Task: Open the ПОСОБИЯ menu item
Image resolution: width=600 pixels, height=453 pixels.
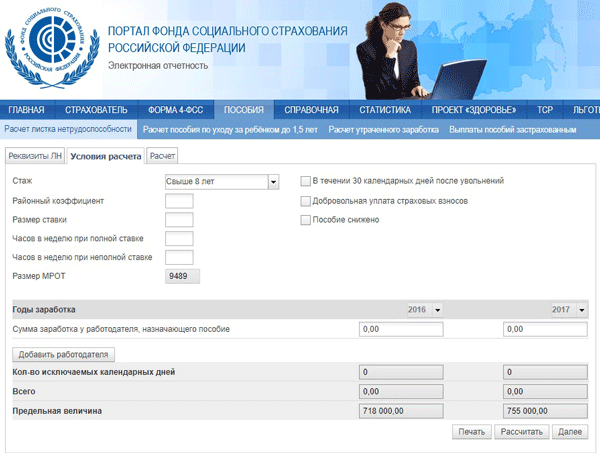Action: coord(243,110)
